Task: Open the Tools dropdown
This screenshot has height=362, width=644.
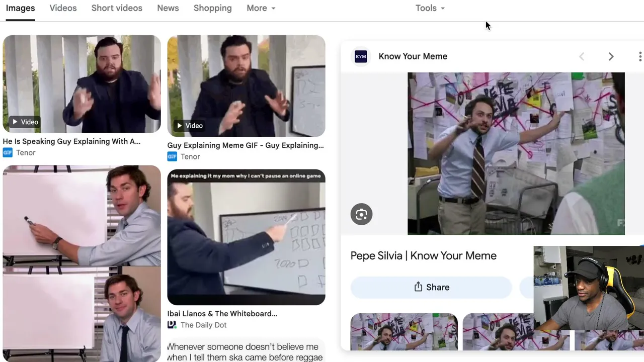Action: [430, 8]
